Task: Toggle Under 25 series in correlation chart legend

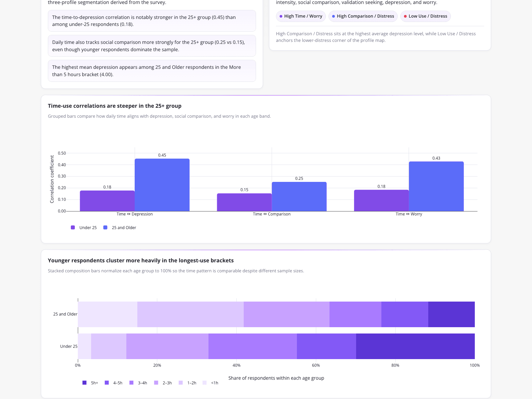Action: coord(84,228)
